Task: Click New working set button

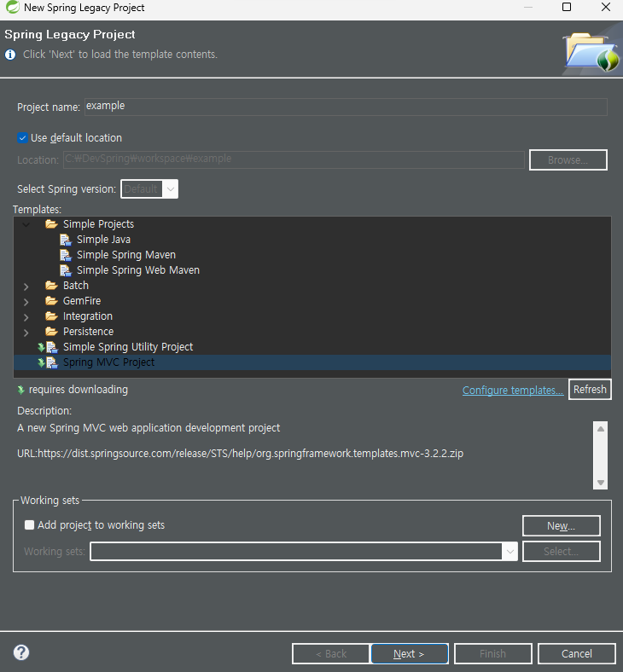Action: click(561, 526)
